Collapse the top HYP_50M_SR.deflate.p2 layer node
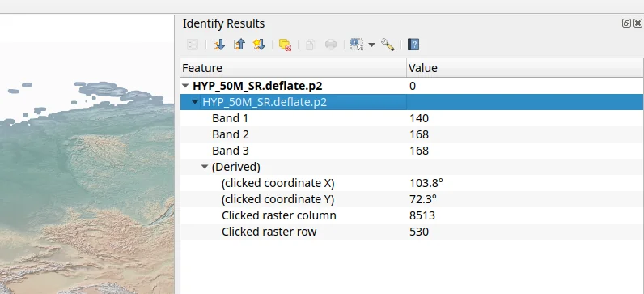644x294 pixels. coord(185,86)
